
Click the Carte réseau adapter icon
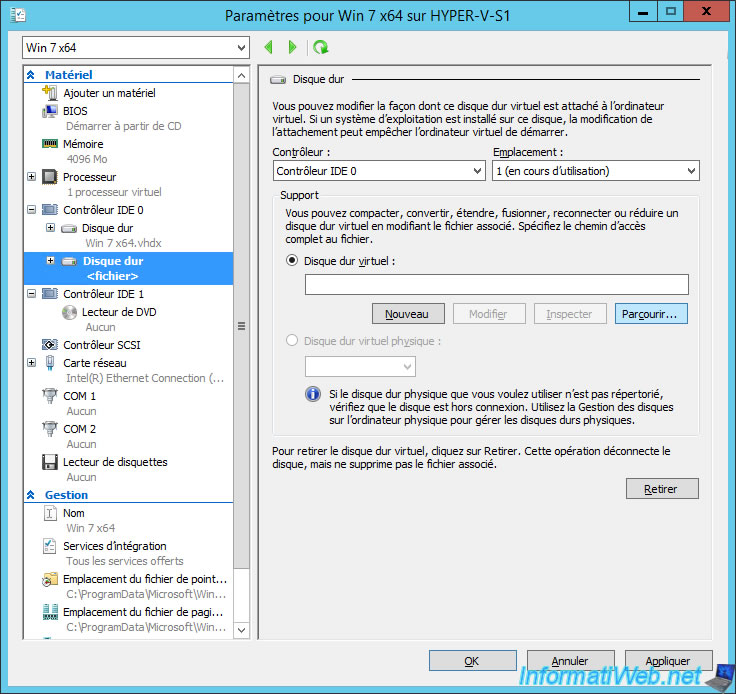[50, 363]
